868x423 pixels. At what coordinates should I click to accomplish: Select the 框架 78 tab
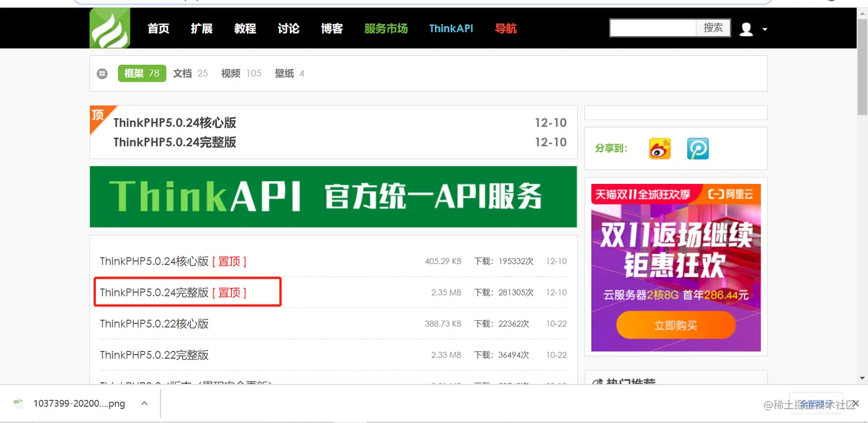pos(142,73)
